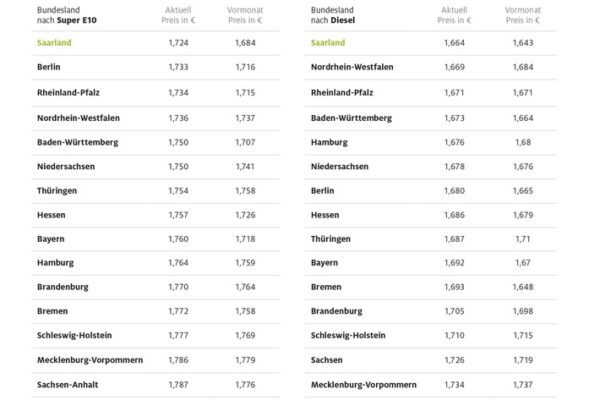The height and width of the screenshot is (400, 600).
Task: Select Sachsen row in the Diesel table
Action: [x=330, y=359]
